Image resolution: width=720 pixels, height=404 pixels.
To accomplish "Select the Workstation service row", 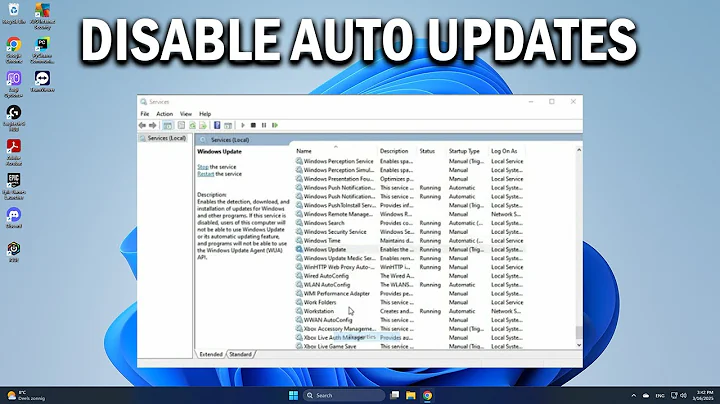I will pyautogui.click(x=410, y=311).
